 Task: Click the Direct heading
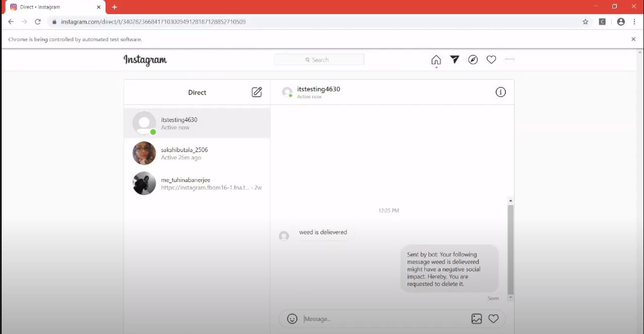coord(197,93)
